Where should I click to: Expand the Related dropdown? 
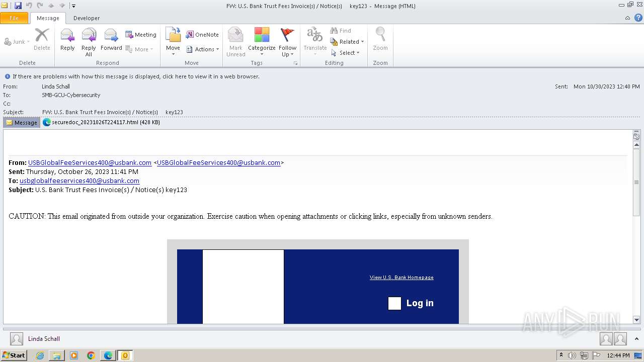click(347, 42)
